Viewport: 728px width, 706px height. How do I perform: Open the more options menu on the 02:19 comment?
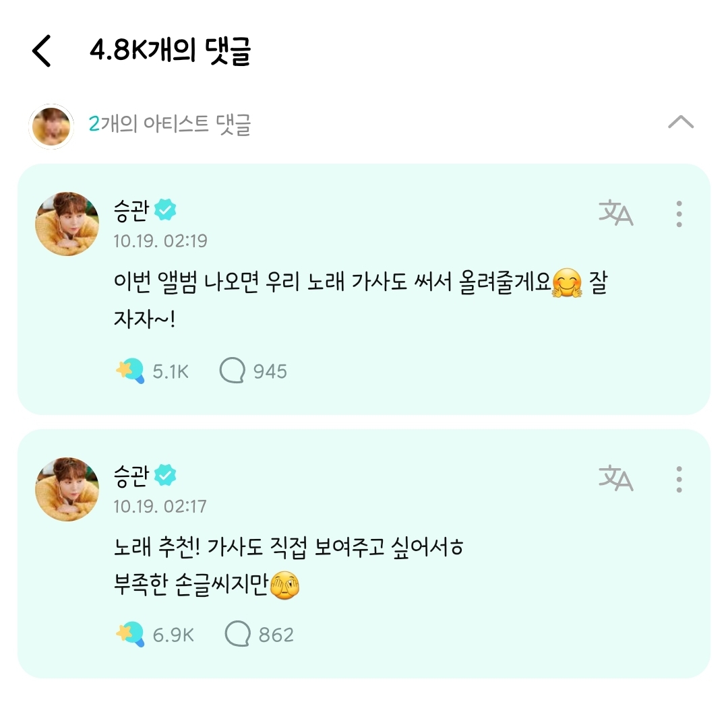679,214
